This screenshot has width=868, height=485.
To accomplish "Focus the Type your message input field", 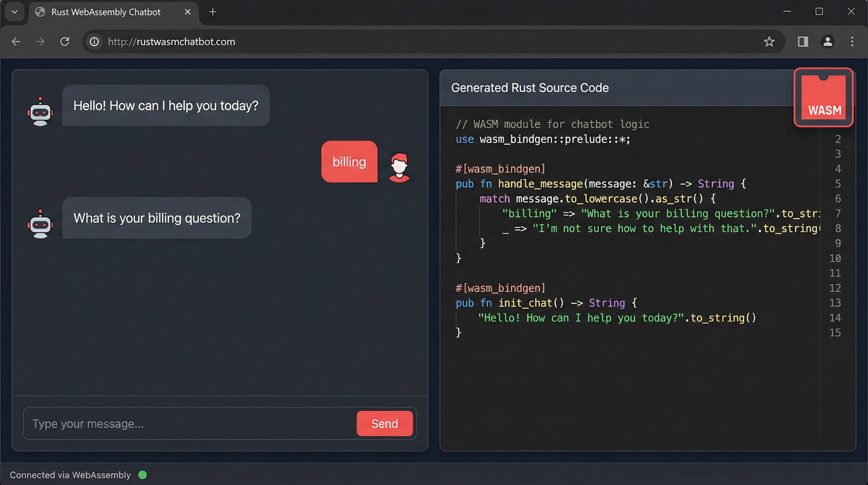I will [189, 424].
